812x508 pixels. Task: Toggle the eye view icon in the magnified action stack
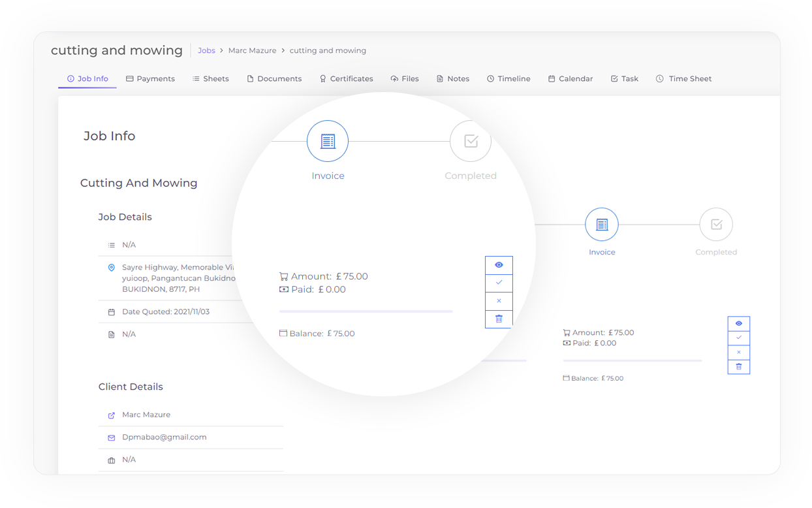pyautogui.click(x=499, y=265)
